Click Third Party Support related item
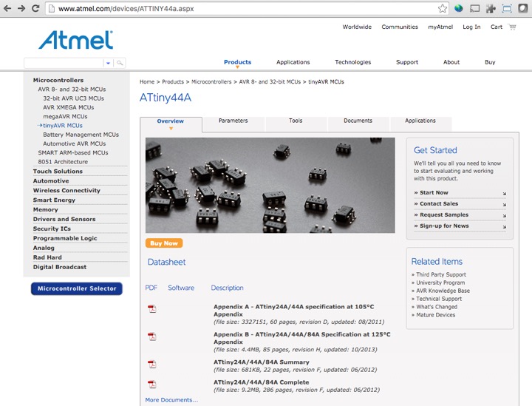The image size is (532, 406). (x=441, y=274)
